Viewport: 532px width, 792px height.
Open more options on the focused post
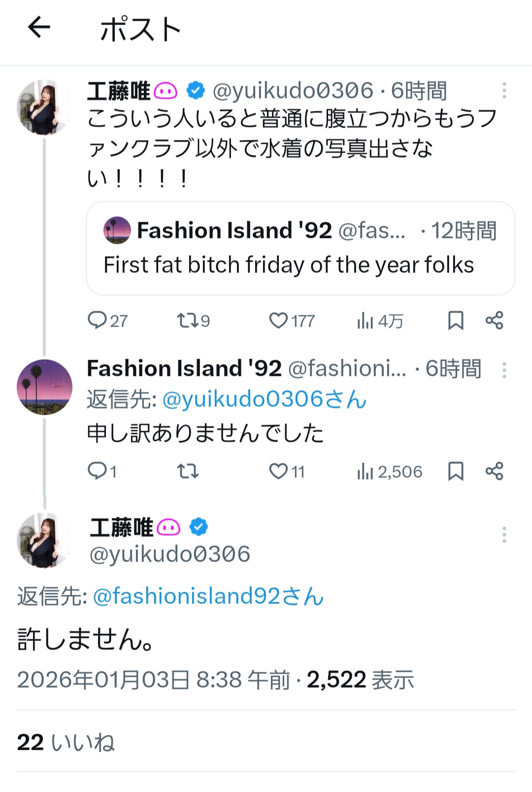[x=504, y=534]
